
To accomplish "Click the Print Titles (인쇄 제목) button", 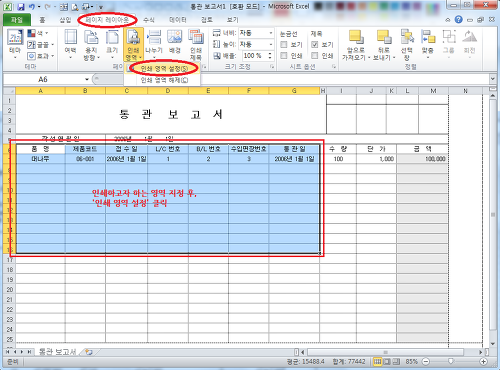I will coord(196,45).
